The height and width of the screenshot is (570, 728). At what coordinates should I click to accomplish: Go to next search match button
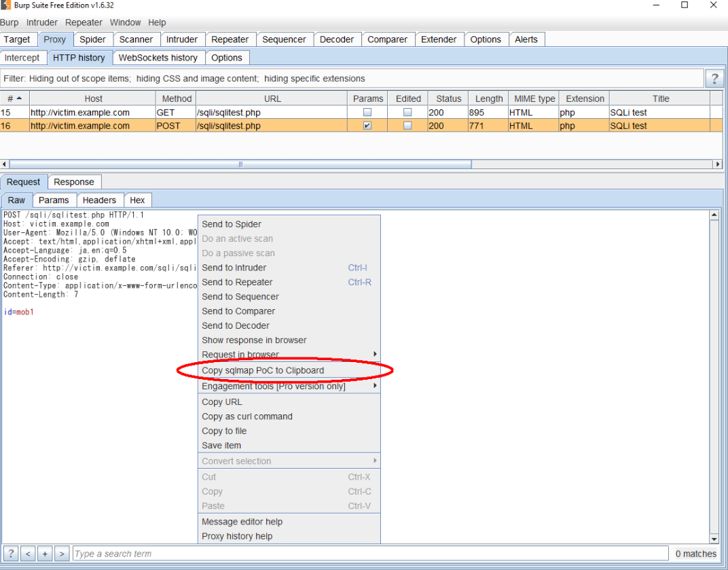62,554
